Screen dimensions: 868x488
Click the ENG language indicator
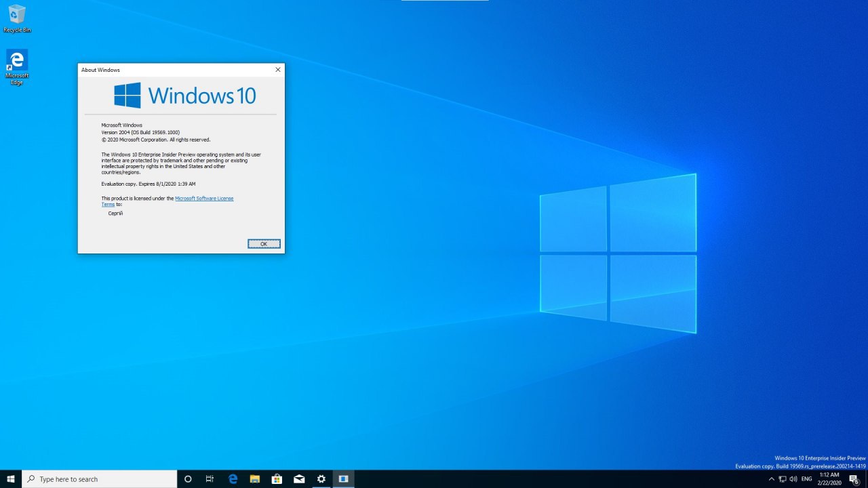click(x=807, y=479)
